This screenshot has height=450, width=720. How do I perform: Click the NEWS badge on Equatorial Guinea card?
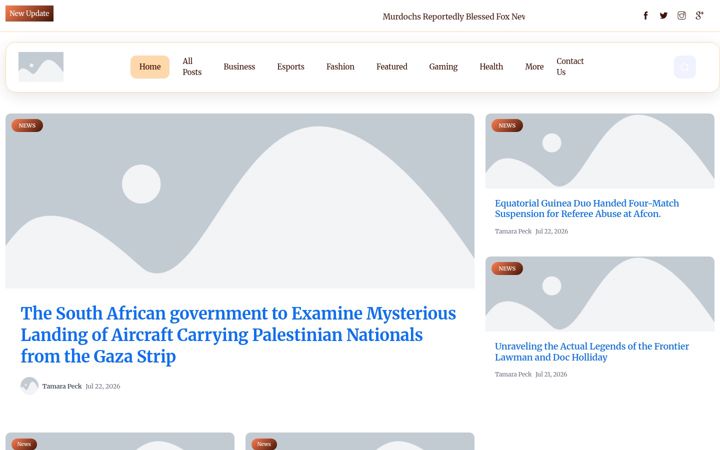(507, 125)
